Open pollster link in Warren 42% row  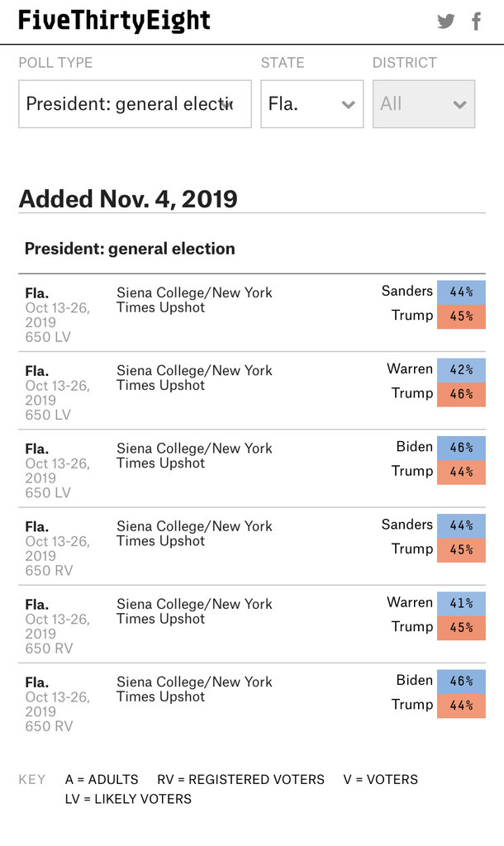tap(194, 378)
